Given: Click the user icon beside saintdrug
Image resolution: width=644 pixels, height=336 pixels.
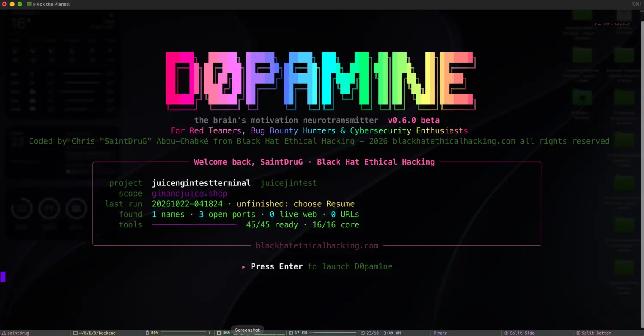Looking at the screenshot, I should tap(4, 333).
